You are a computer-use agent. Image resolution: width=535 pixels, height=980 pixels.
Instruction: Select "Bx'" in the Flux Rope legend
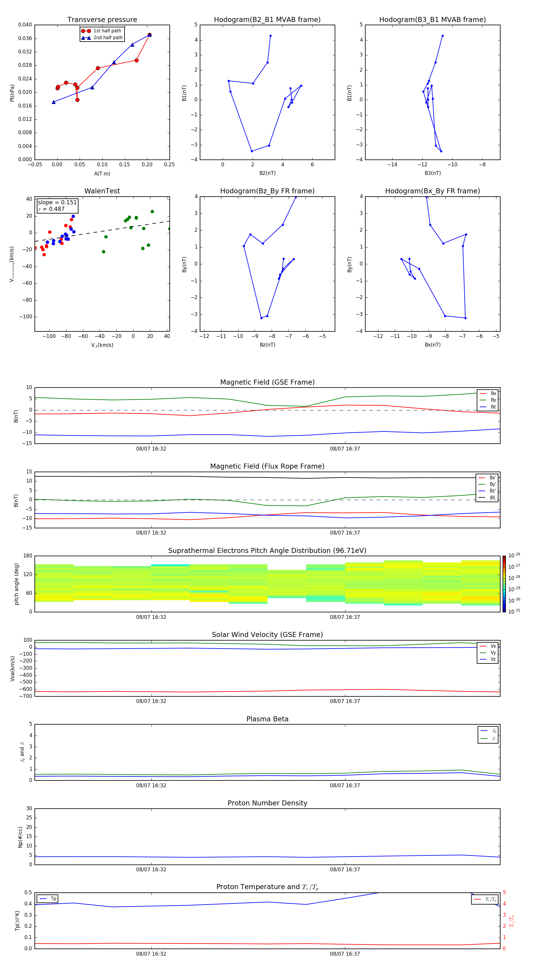click(493, 478)
